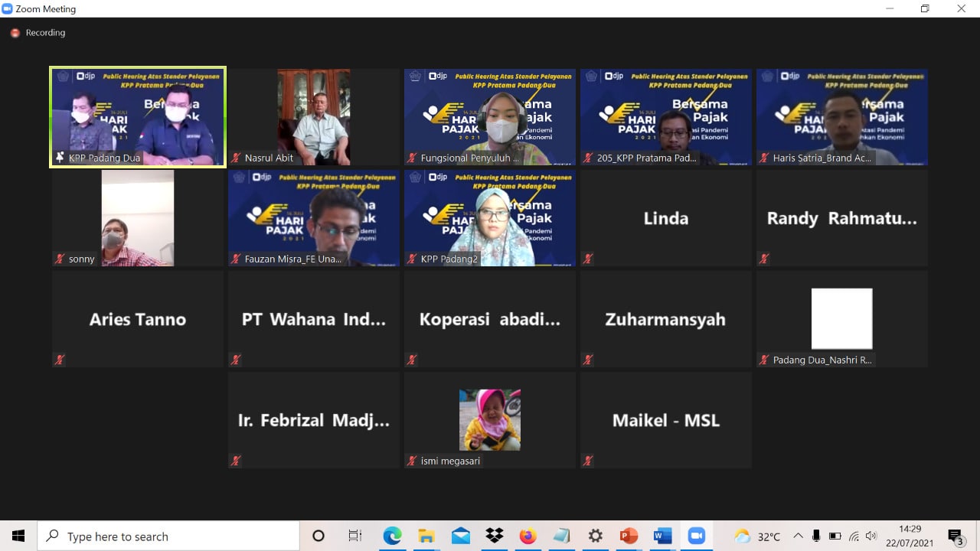Click the red Recording indicator icon

(x=15, y=33)
